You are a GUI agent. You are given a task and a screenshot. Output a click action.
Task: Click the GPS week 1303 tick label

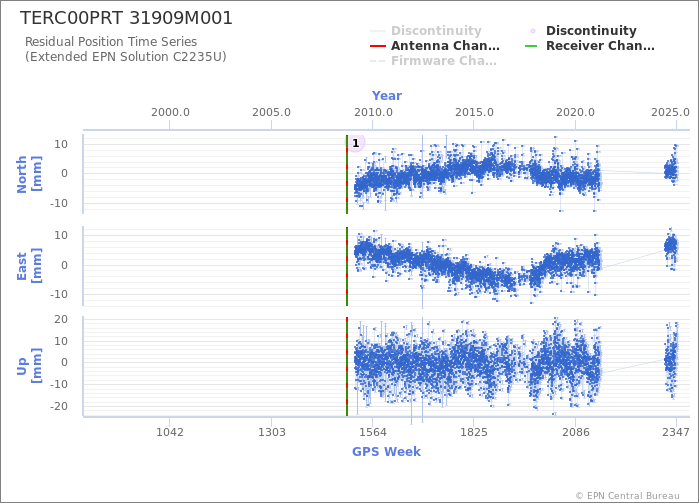(271, 432)
